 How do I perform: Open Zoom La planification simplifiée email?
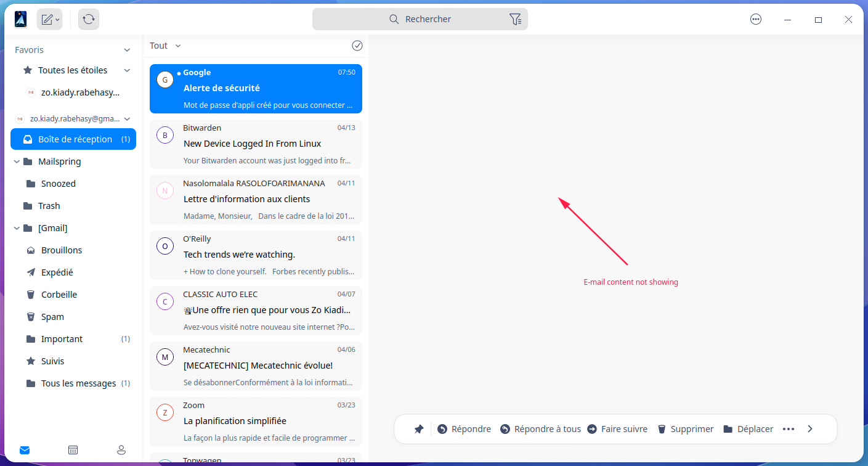[256, 422]
